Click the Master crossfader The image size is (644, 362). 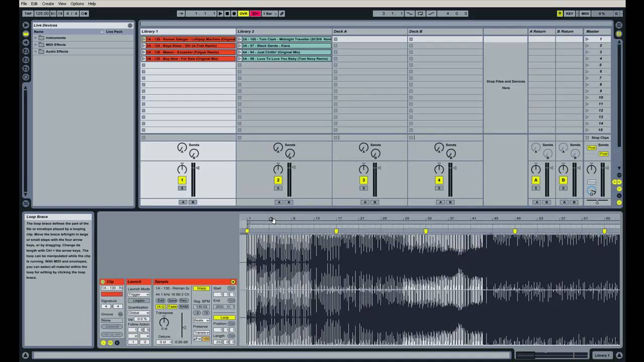click(x=597, y=202)
